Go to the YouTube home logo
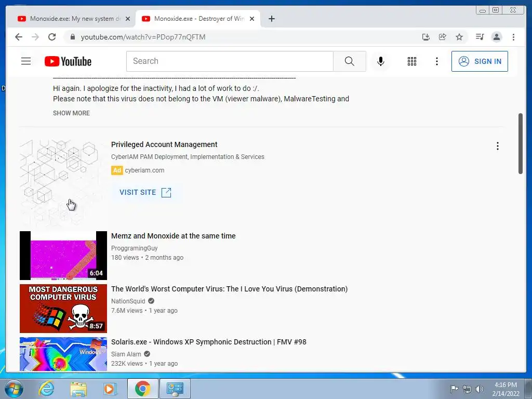Viewport: 532px width, 399px height. click(x=68, y=61)
